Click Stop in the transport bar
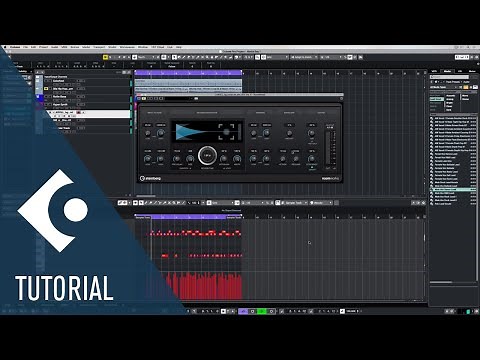The height and width of the screenshot is (360, 480). pos(253,311)
